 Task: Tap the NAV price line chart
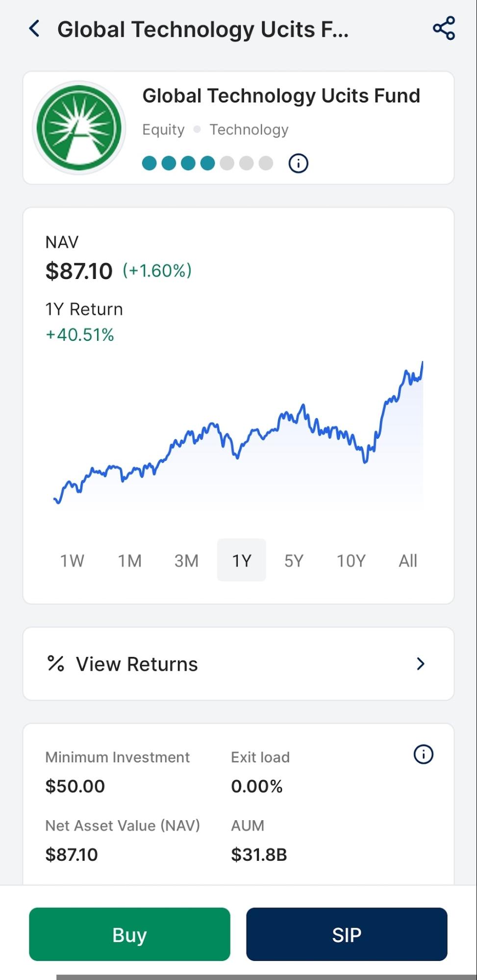(238, 432)
